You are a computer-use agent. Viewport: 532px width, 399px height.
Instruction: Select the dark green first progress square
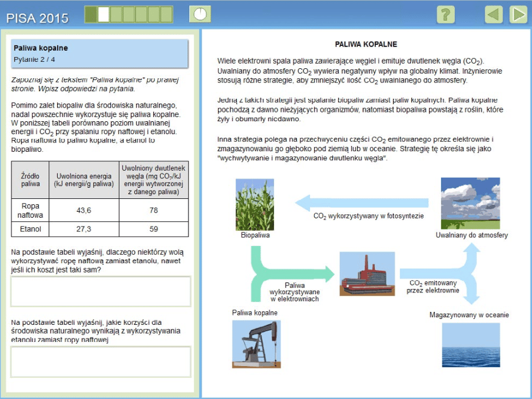(x=91, y=15)
